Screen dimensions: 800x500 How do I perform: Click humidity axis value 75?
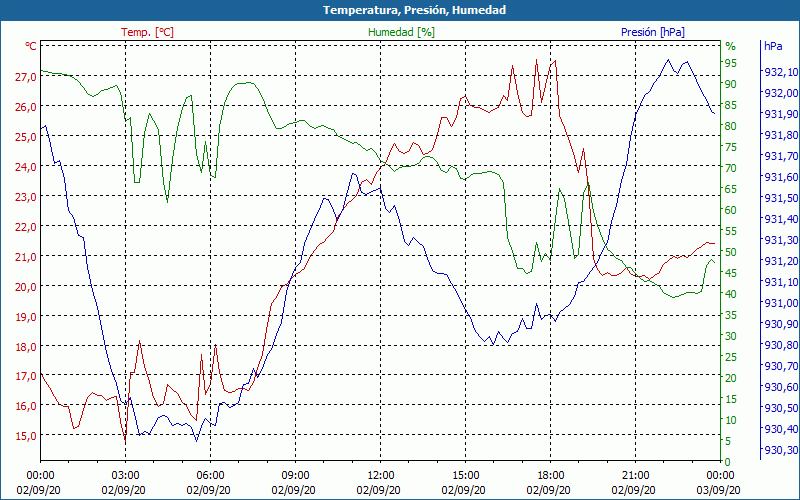731,147
